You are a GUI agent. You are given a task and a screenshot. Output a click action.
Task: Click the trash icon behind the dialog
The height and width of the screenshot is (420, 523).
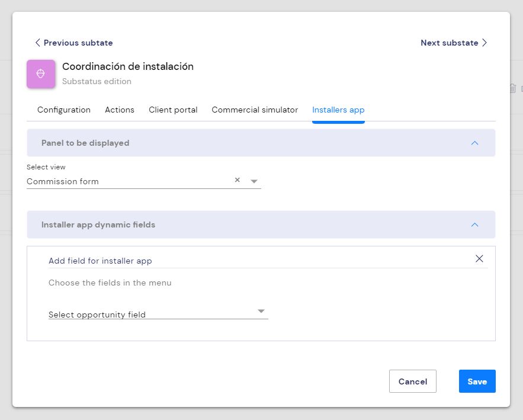click(x=513, y=88)
